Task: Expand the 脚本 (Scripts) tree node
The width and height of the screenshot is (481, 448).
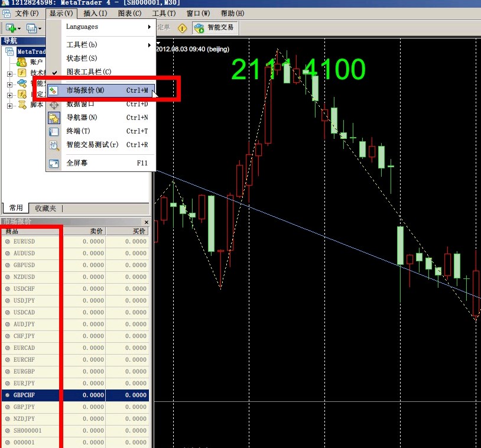Action: pos(9,105)
